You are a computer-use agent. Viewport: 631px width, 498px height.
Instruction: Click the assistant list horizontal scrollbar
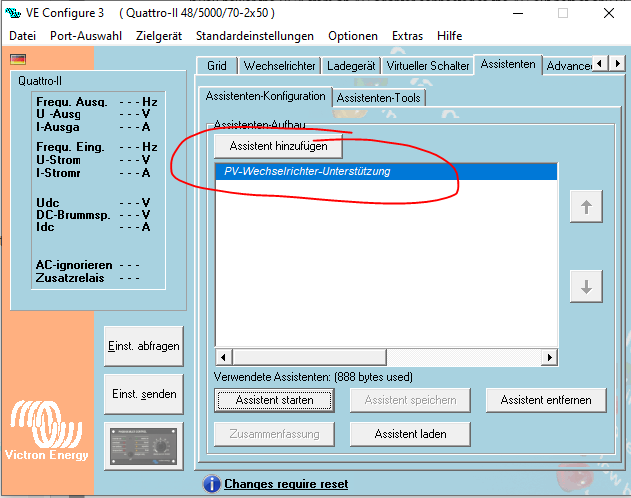tap(385, 357)
